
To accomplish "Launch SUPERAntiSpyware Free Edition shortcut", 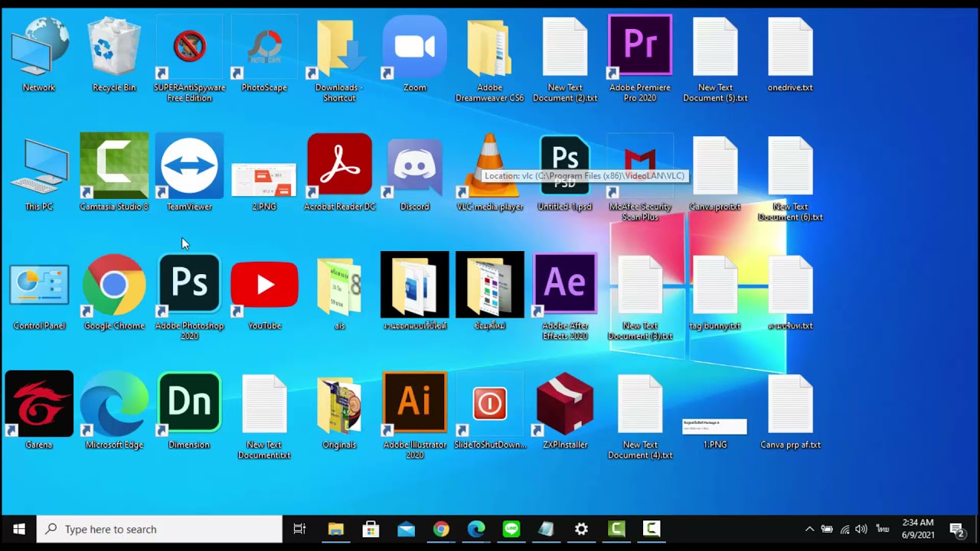I will coord(189,59).
